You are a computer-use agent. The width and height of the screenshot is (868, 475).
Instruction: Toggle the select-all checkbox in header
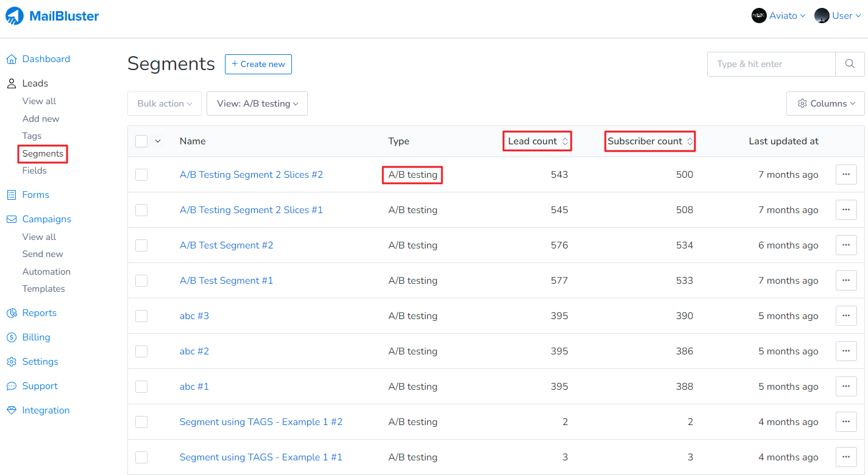pos(141,141)
